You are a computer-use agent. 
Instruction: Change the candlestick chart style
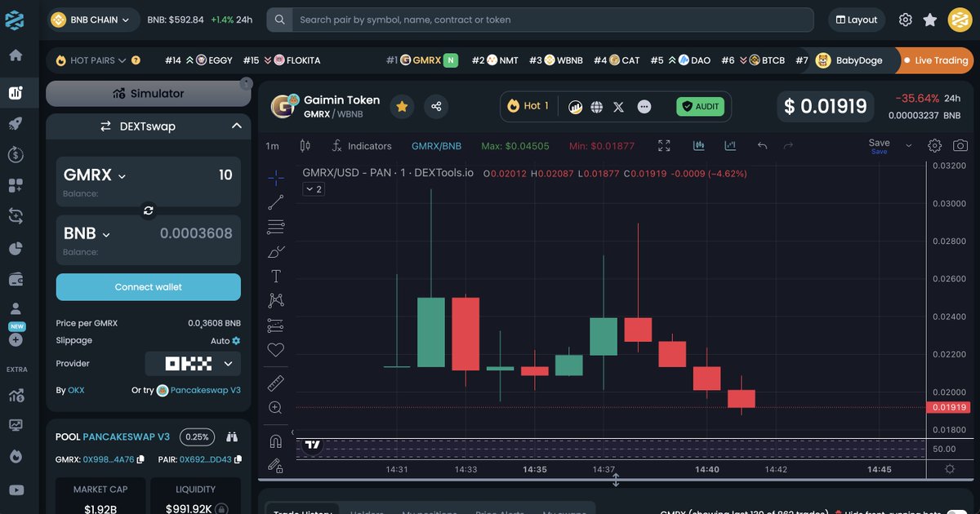[x=305, y=146]
